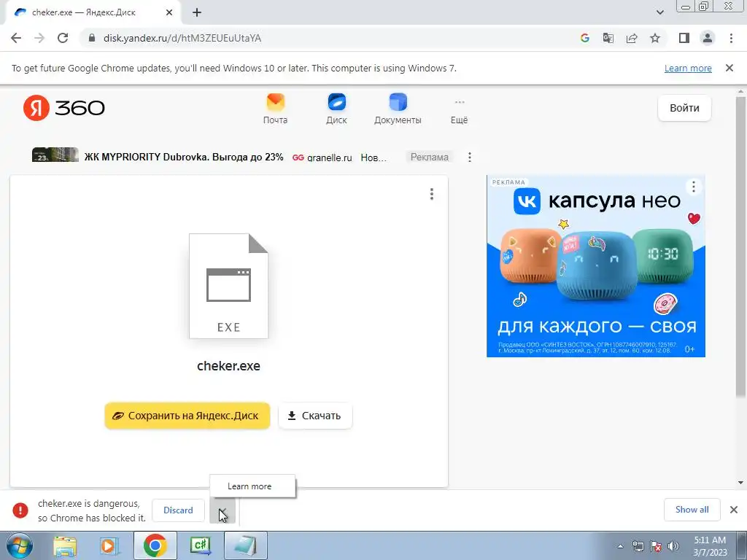747x560 pixels.
Task: Click the Chrome taskbar icon
Action: [155, 545]
